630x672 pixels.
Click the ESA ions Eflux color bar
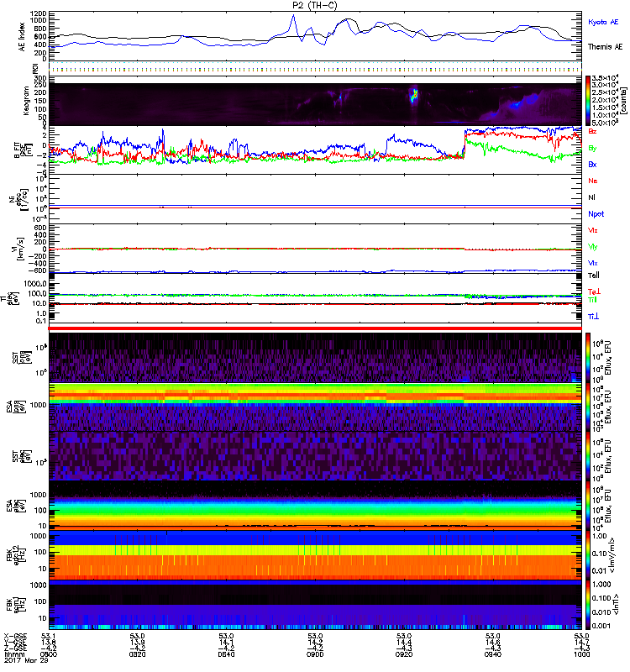point(588,407)
